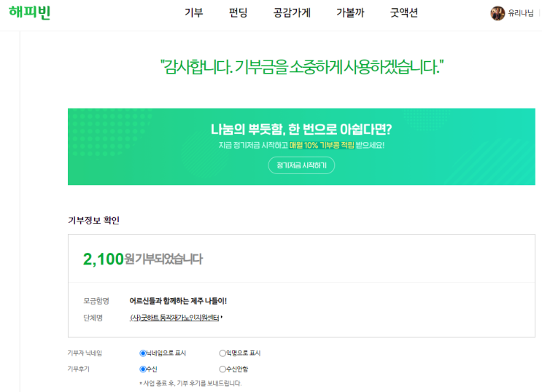The height and width of the screenshot is (392, 542).
Task: Select the 닉네임으로 표시 radio button
Action: 143,353
